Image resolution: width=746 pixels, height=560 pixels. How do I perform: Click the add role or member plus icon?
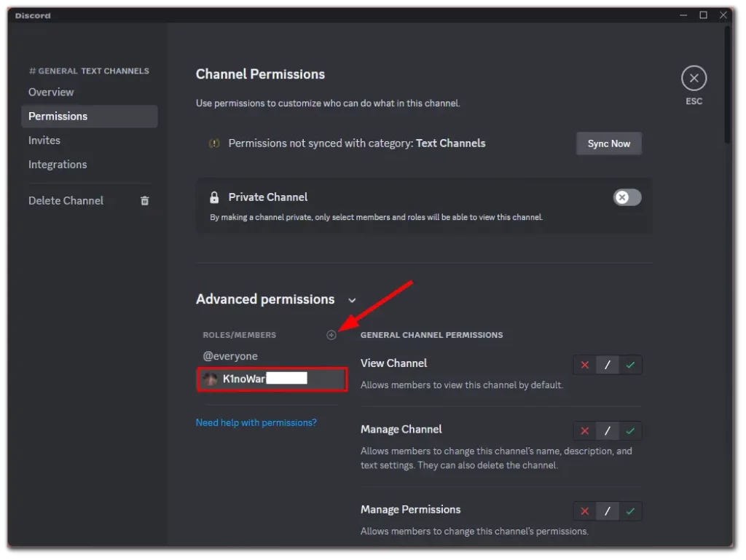331,335
